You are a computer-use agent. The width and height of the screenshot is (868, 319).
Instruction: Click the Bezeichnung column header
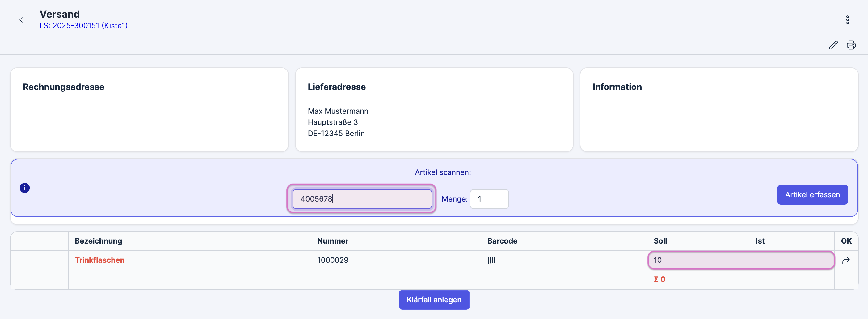99,241
